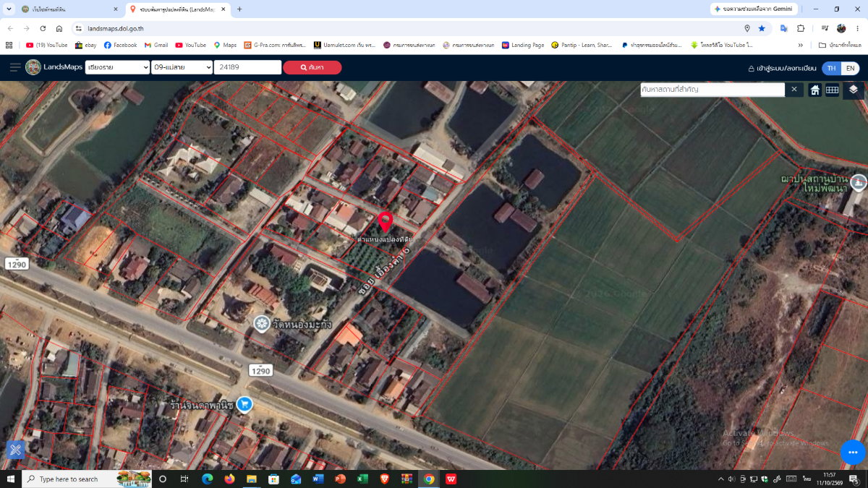Open the เชียงราย province dropdown

[116, 67]
